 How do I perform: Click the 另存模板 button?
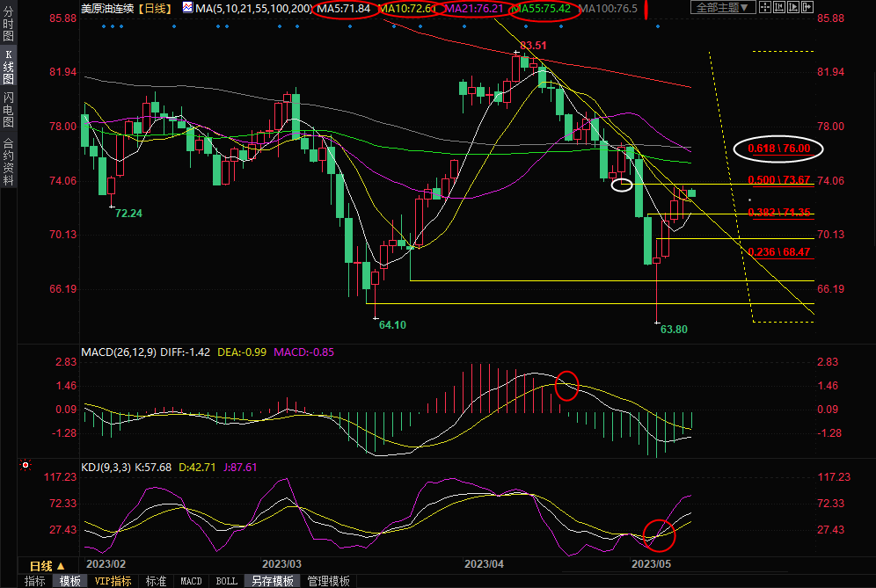coord(273,581)
